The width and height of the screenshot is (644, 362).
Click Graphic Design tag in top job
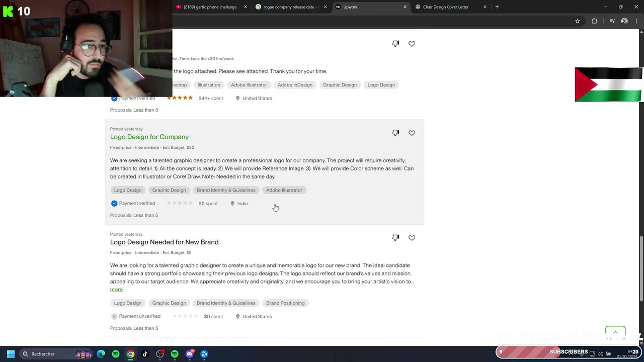tap(340, 85)
